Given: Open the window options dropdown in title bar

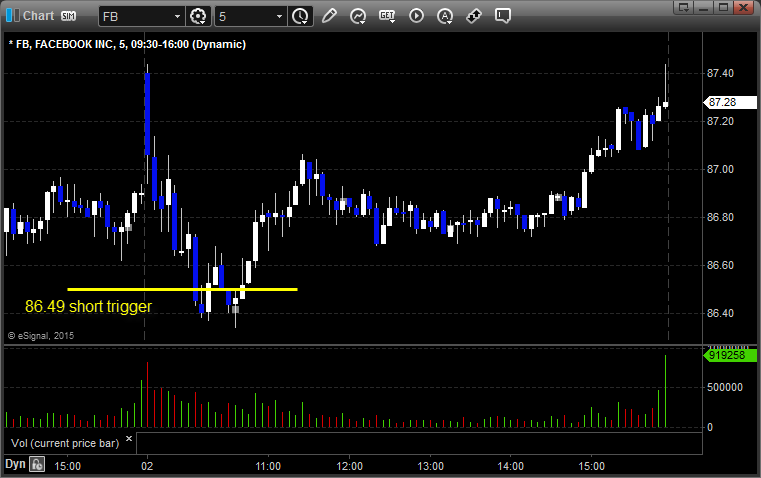Looking at the screenshot, I should click(684, 7).
